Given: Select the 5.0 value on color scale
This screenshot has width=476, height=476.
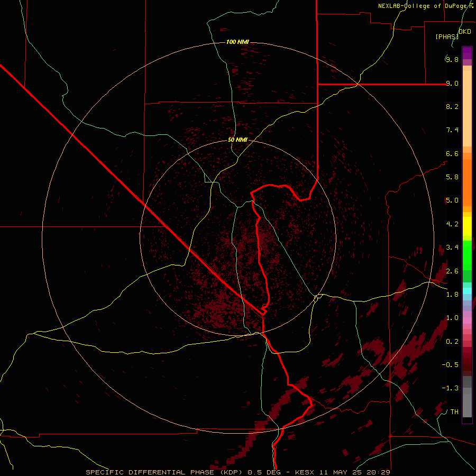Looking at the screenshot, I should (x=452, y=200).
